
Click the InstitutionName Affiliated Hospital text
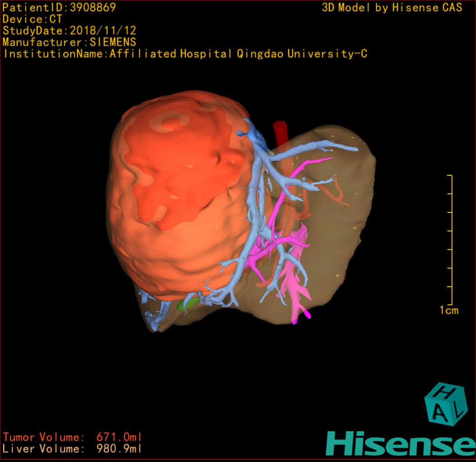185,54
